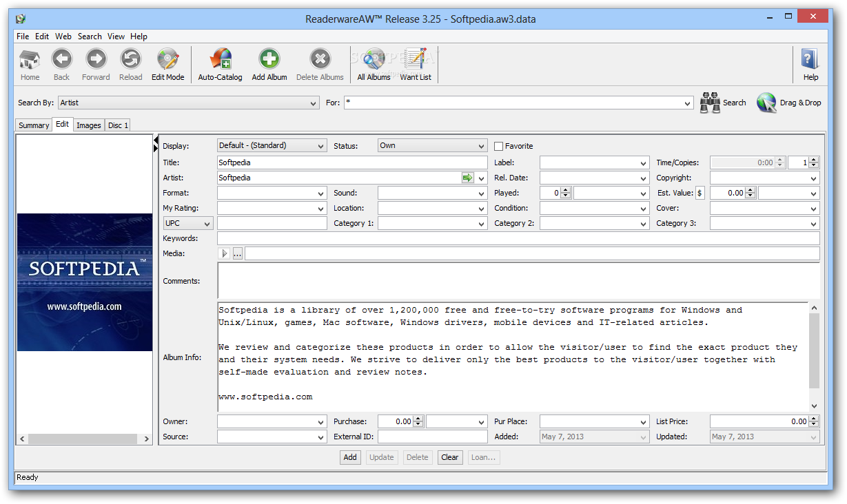
Task: Switch to the Disc 1 tab
Action: pyautogui.click(x=118, y=125)
